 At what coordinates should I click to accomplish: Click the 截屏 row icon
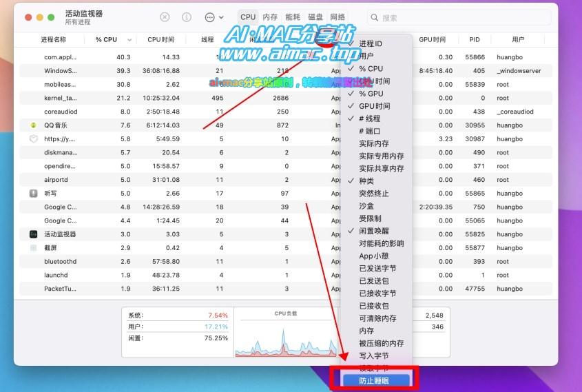tap(34, 248)
